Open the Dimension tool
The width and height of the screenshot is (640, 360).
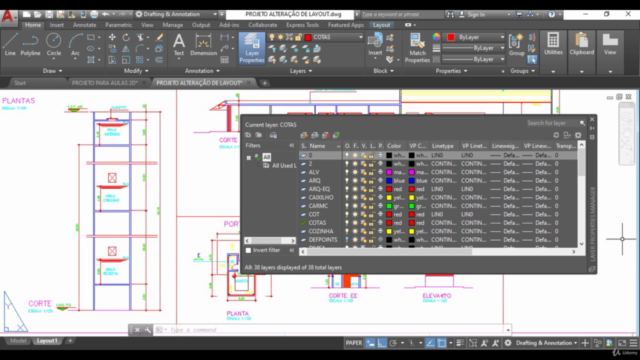203,45
